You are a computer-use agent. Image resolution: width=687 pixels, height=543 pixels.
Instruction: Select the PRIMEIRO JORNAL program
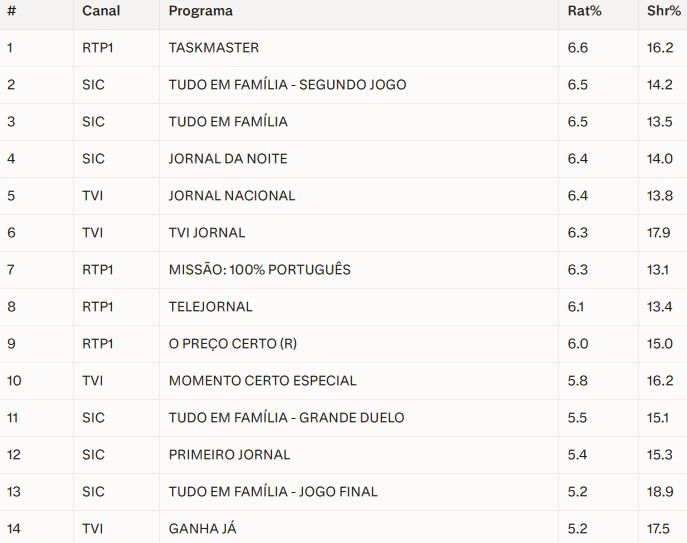(229, 455)
